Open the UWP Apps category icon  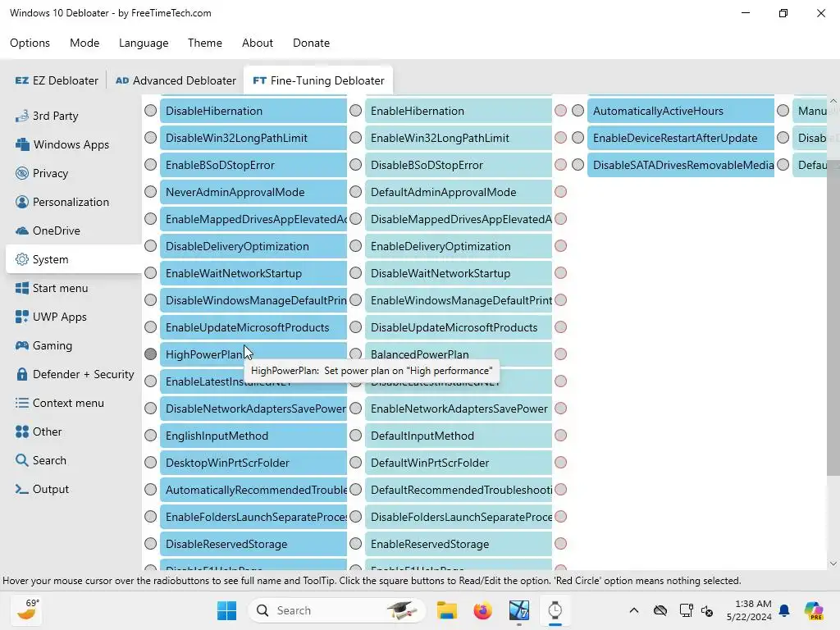click(x=22, y=317)
